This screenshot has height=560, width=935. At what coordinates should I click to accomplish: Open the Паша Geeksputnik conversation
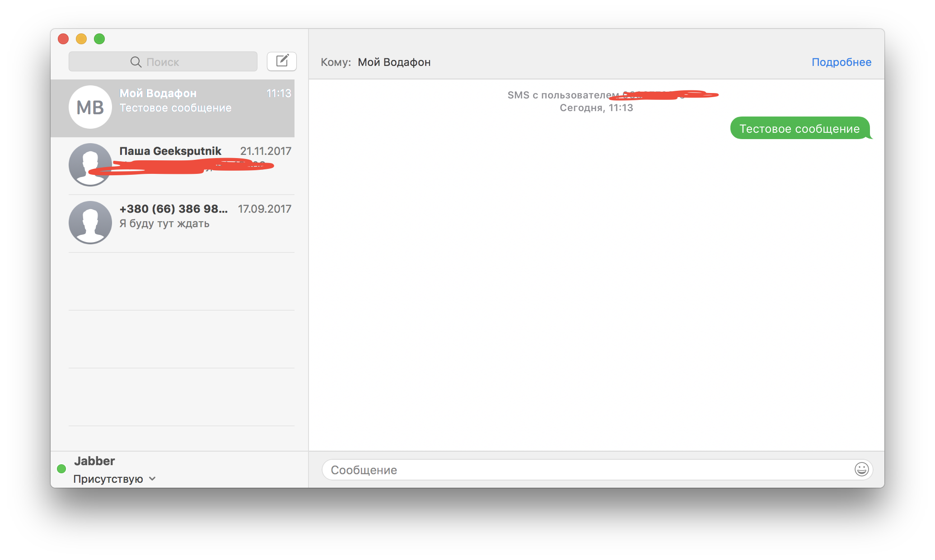(173, 166)
